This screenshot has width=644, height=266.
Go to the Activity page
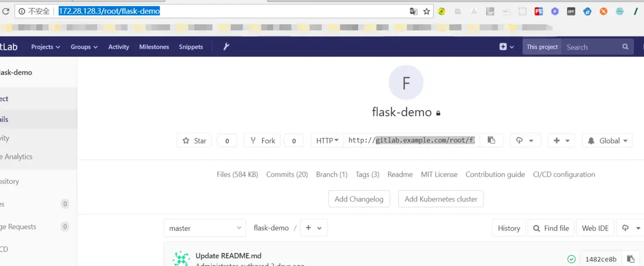coord(118,47)
